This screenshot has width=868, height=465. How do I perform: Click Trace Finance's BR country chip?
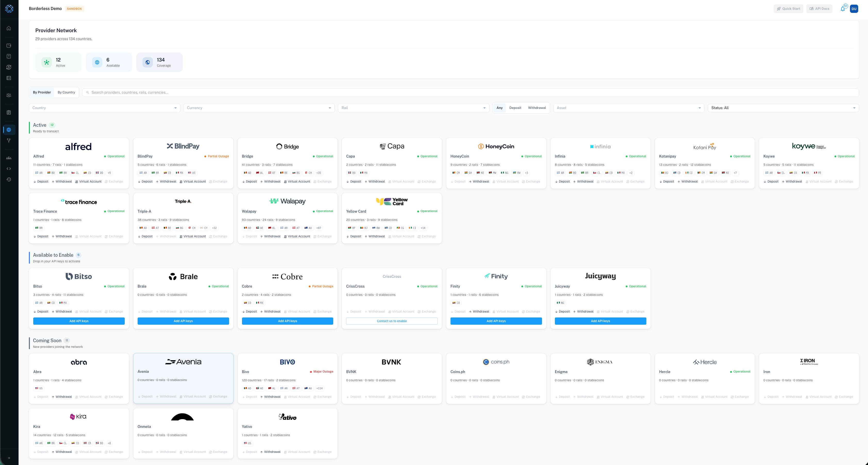[x=39, y=228]
